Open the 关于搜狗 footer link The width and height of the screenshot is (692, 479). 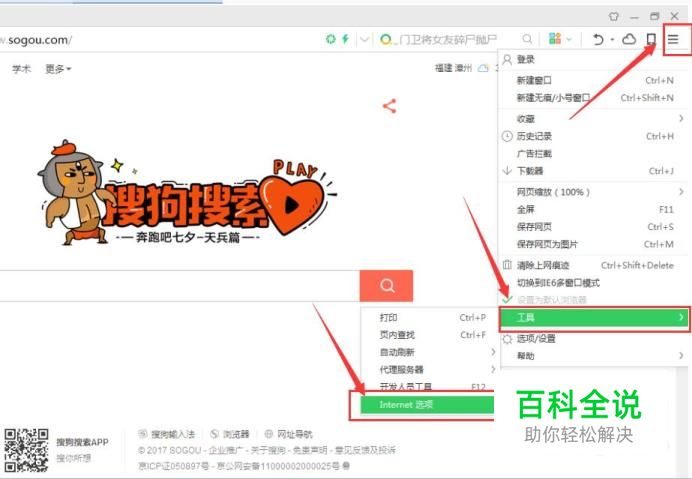point(268,450)
